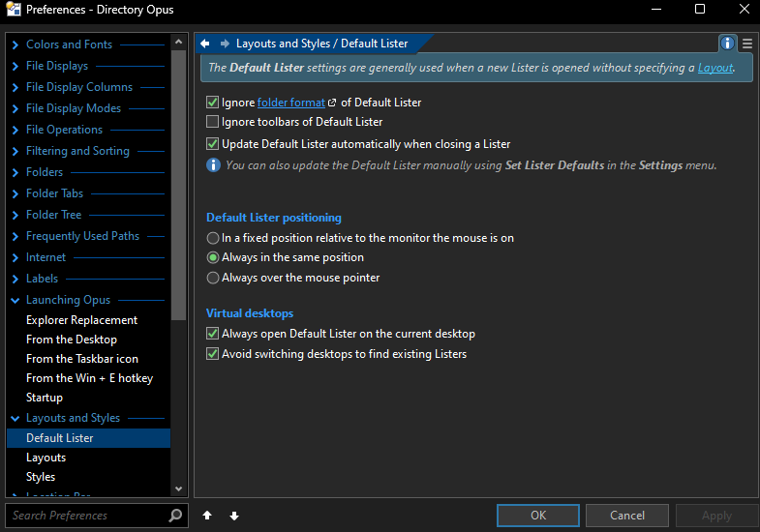Click the OK button
Screen dimensions: 760x532
538,515
